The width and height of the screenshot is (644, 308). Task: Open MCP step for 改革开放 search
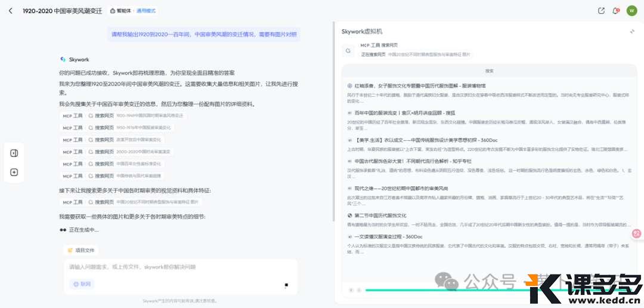tap(113, 140)
